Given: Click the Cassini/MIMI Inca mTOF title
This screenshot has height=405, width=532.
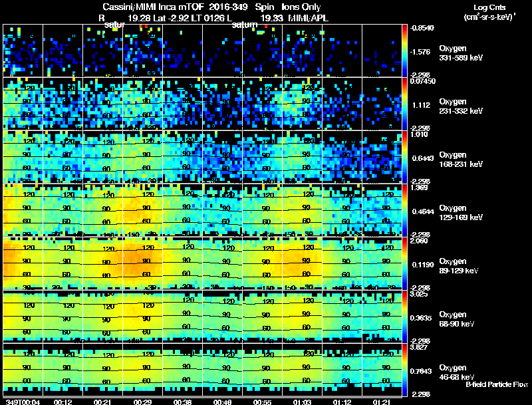Looking at the screenshot, I should coord(153,7).
